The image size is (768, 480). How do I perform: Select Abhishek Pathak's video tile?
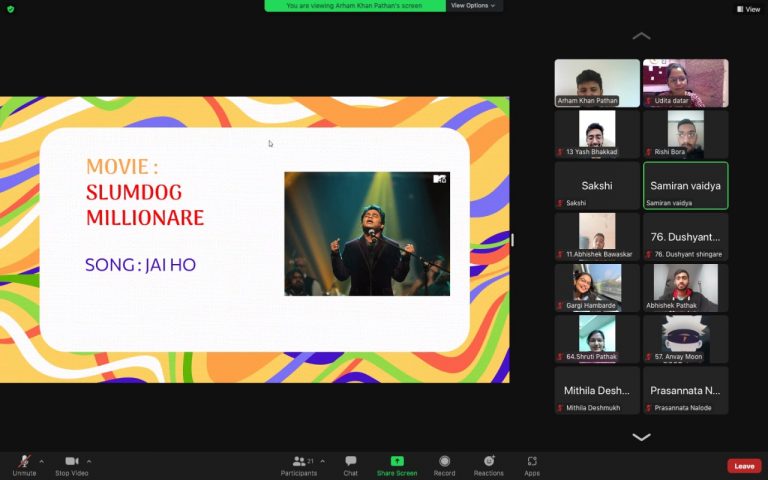(x=686, y=288)
